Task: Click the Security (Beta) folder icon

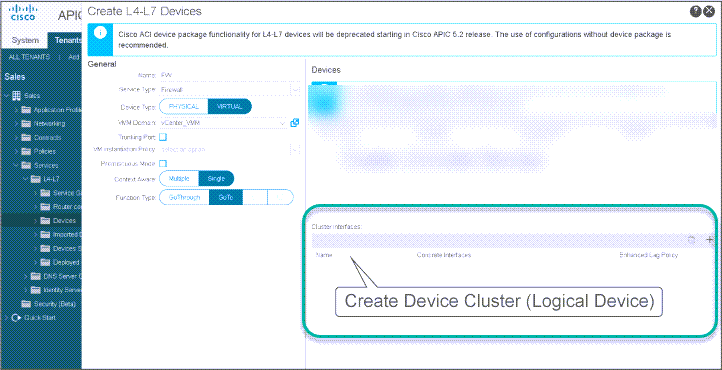Action: pos(27,304)
